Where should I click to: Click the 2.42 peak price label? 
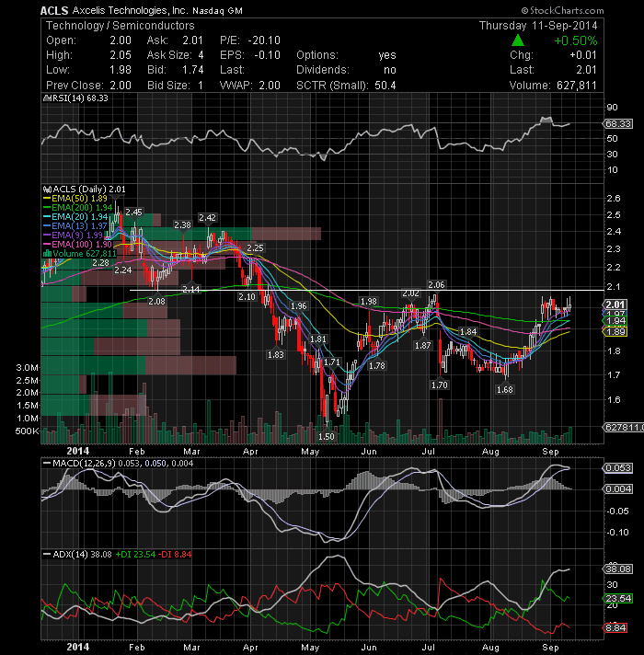pos(207,218)
